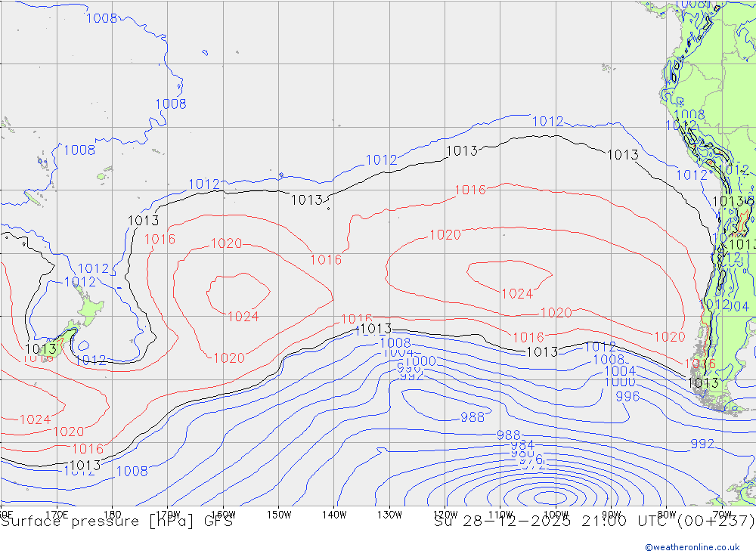Click the 80W longitude label
This screenshot has height=554, width=756.
667,515
